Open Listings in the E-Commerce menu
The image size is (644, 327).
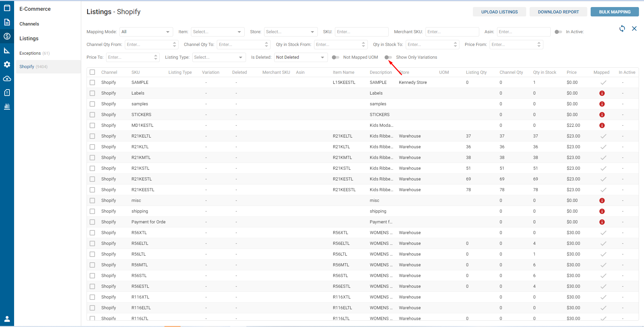point(29,39)
